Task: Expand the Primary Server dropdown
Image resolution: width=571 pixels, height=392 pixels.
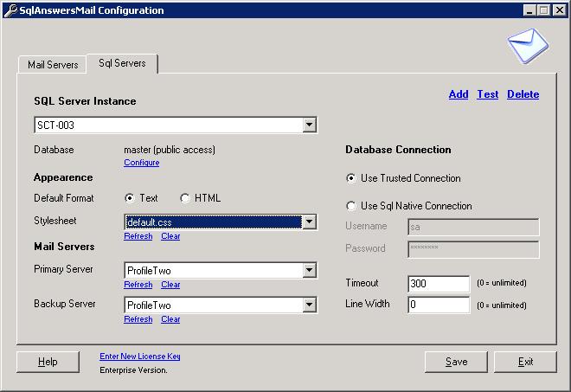Action: (x=310, y=271)
